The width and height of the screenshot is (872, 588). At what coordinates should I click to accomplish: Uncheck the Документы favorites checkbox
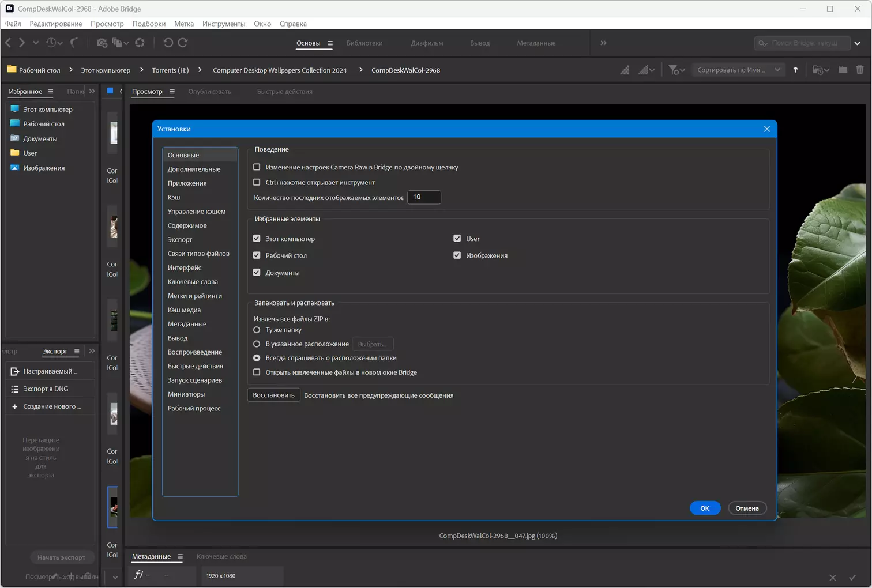pyautogui.click(x=257, y=273)
